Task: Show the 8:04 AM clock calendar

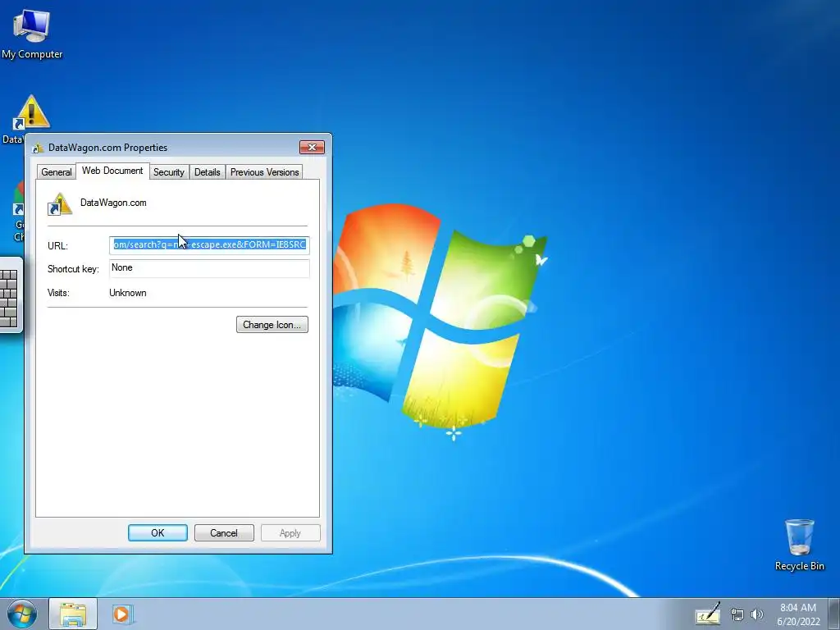Action: point(798,608)
